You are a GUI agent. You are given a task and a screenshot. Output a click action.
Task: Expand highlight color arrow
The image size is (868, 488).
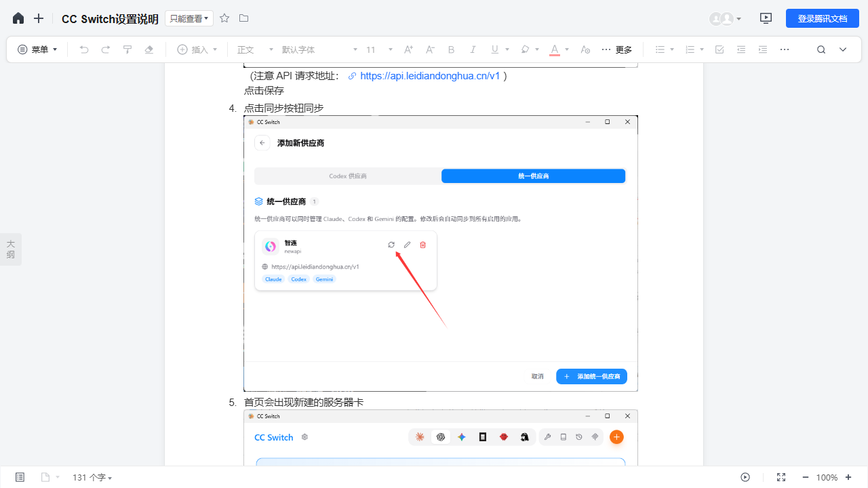pos(537,49)
